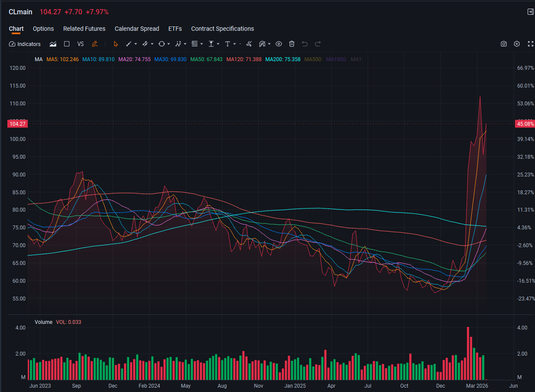
Task: Click the dimmed MA500 legend
Action: tap(313, 59)
